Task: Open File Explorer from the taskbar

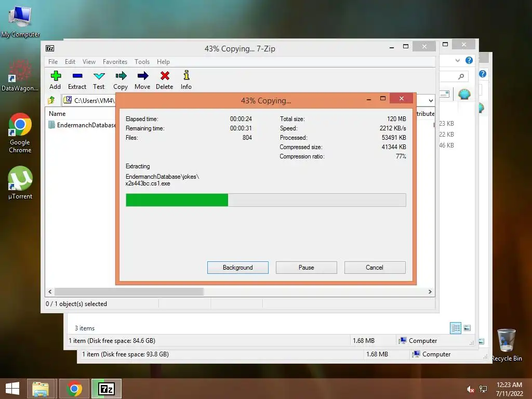Action: point(41,389)
